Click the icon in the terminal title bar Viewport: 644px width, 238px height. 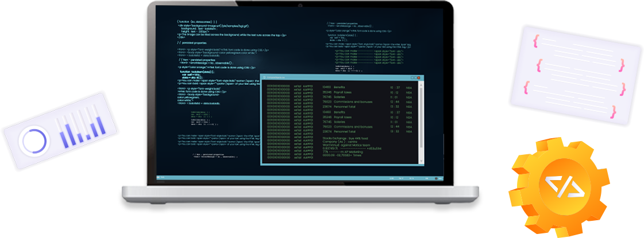(x=265, y=77)
